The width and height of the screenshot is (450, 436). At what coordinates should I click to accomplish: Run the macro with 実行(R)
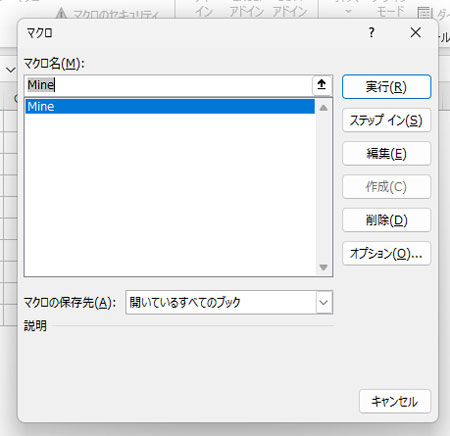click(x=386, y=87)
